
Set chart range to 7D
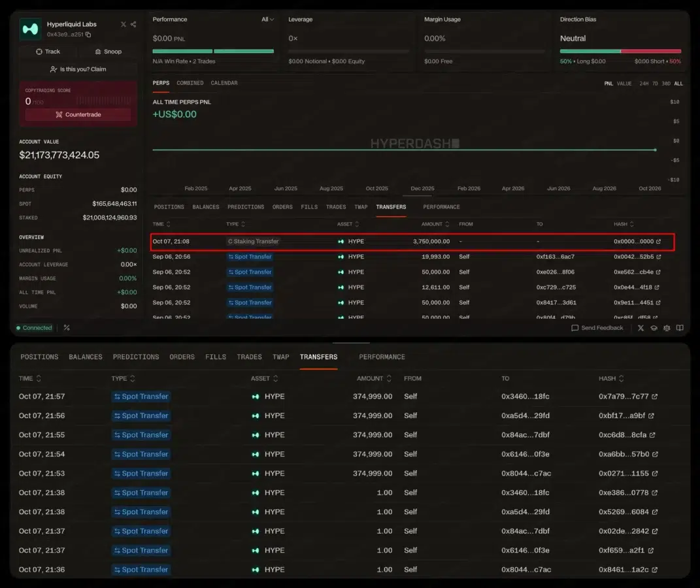pyautogui.click(x=655, y=84)
